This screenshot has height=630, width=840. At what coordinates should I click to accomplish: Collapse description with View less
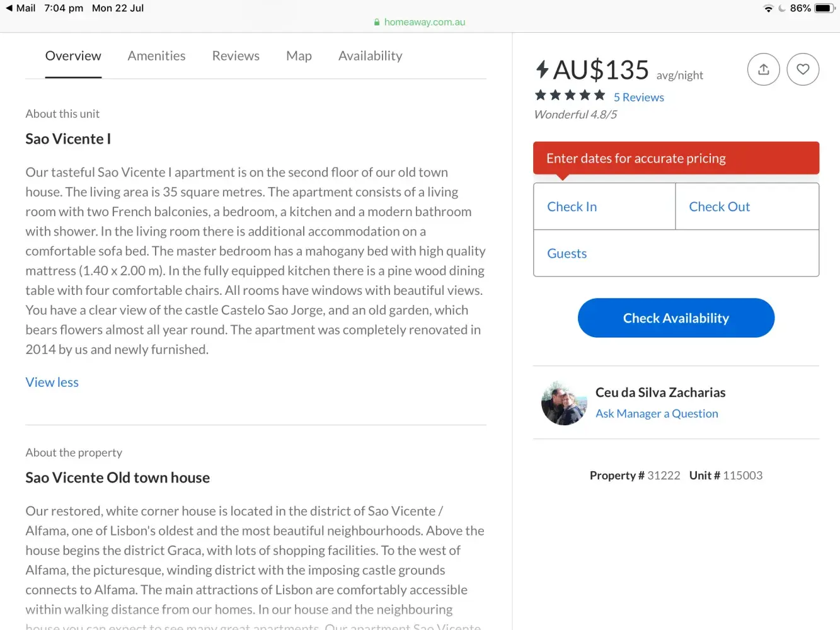point(52,382)
